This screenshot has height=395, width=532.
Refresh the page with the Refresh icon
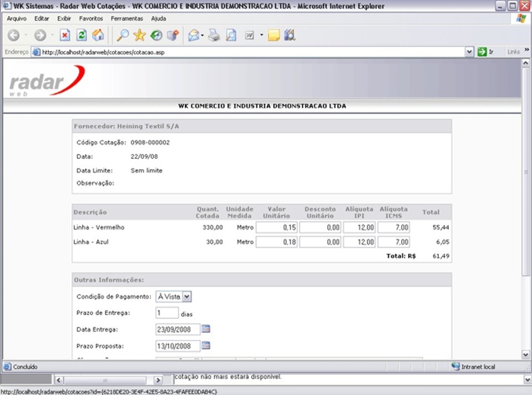click(82, 36)
